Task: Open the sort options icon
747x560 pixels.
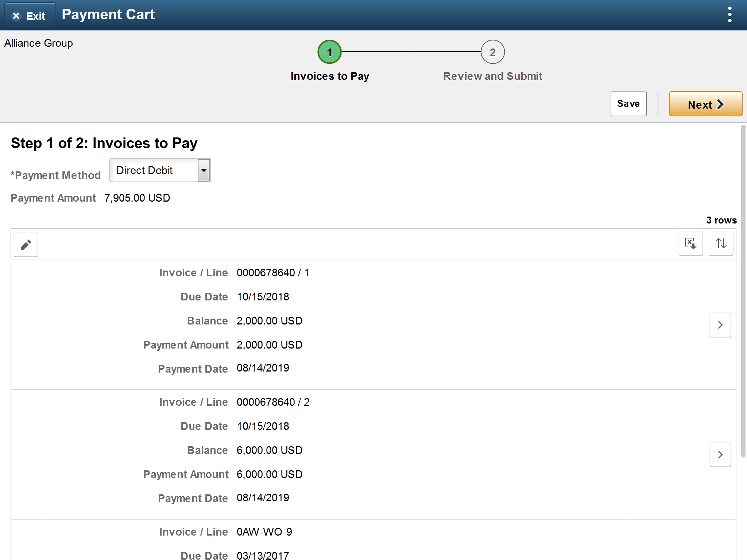Action: pos(721,243)
